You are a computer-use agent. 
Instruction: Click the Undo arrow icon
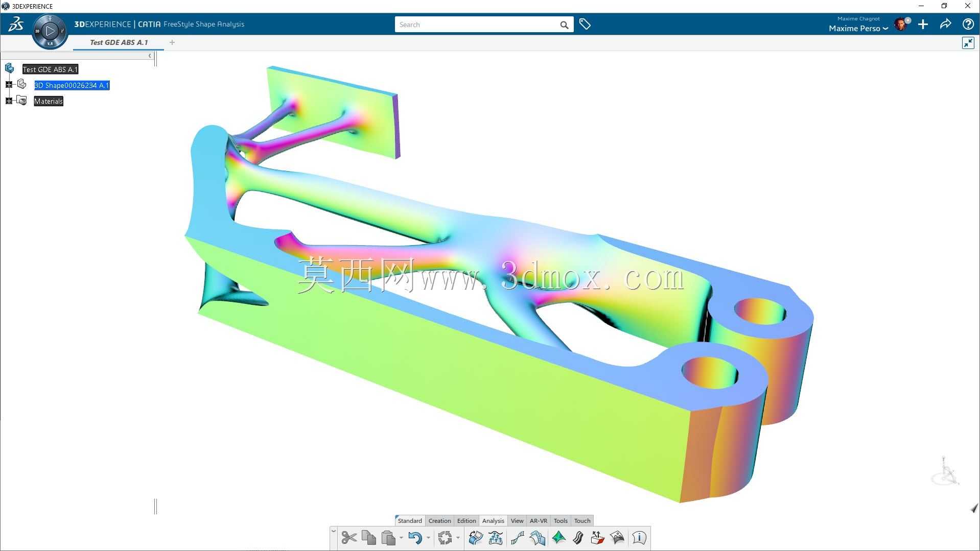pyautogui.click(x=415, y=538)
